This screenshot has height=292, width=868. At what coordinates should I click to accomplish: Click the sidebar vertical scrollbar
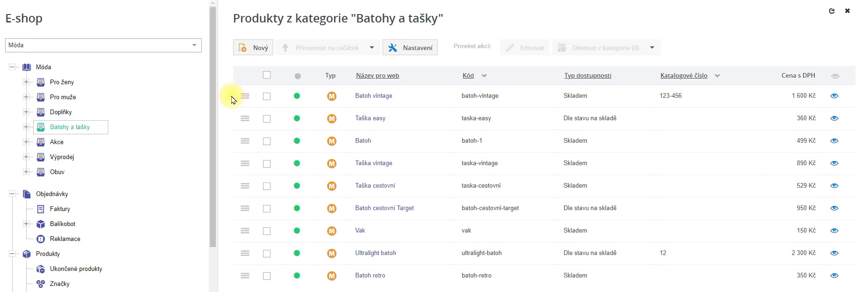click(213, 126)
